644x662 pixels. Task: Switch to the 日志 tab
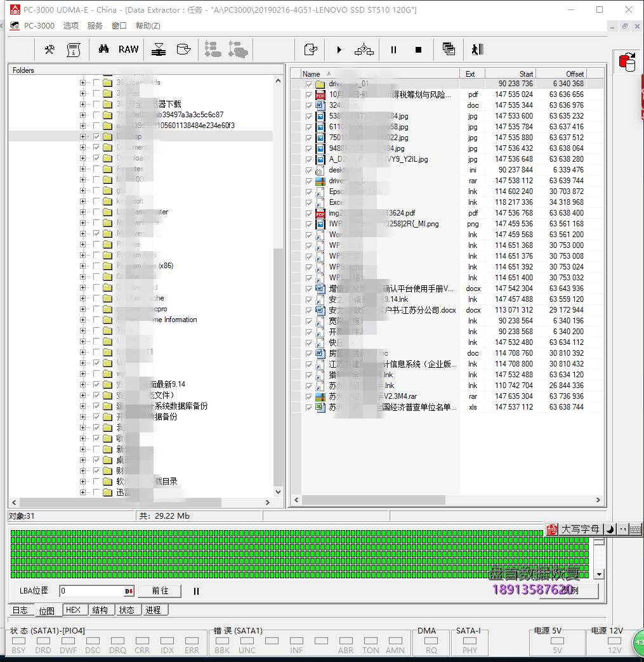(20, 610)
